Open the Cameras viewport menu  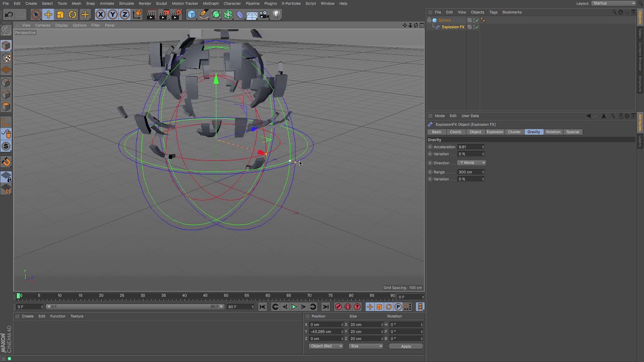43,25
